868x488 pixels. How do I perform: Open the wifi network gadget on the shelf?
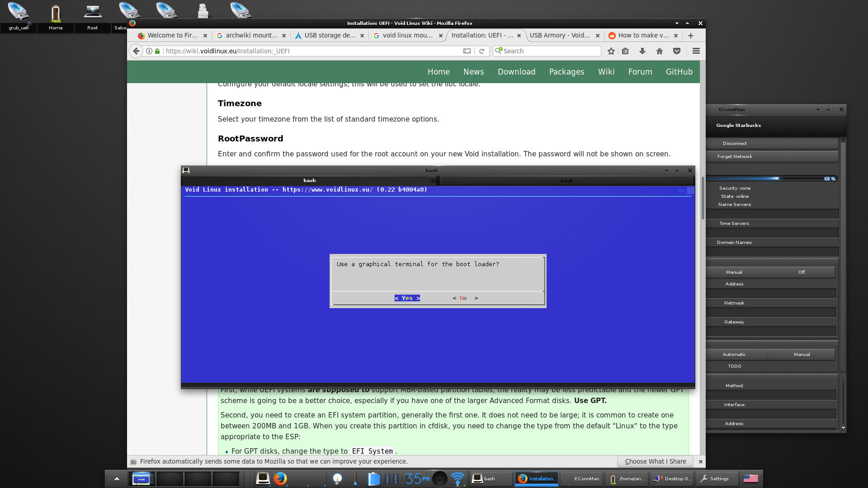point(458,479)
